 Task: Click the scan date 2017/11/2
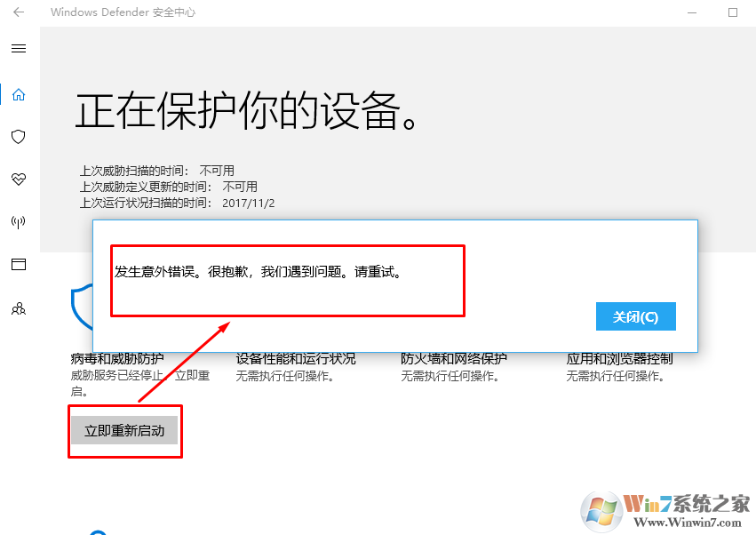coord(249,204)
